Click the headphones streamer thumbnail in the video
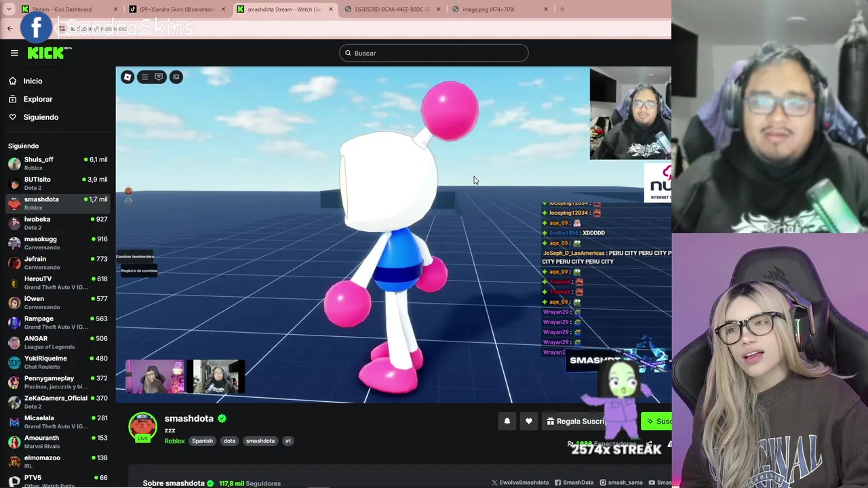868x488 pixels. 216,377
